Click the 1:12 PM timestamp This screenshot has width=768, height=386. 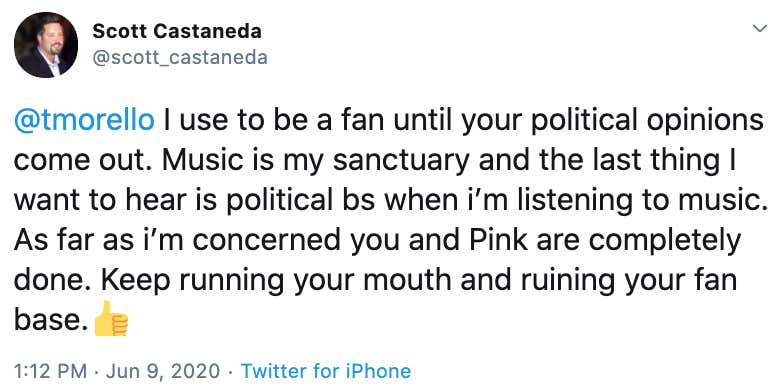50,371
